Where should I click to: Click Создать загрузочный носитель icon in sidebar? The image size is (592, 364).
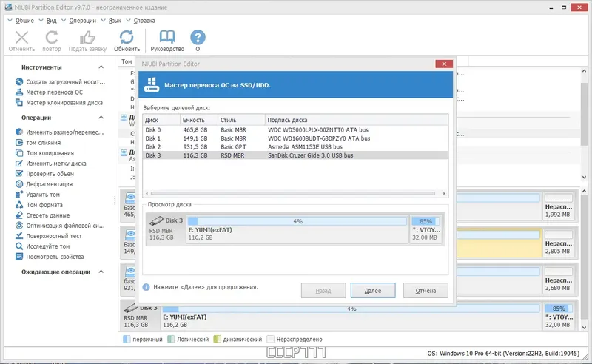tap(19, 81)
